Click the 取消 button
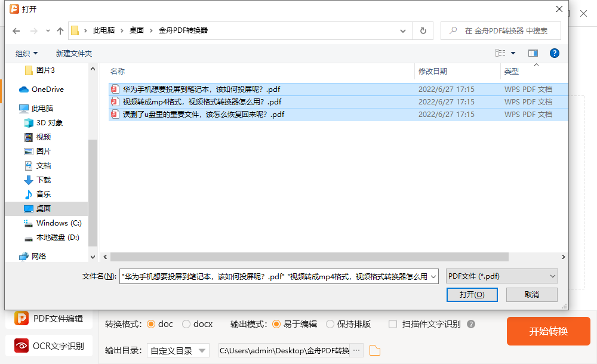This screenshot has width=597, height=364. click(x=532, y=295)
